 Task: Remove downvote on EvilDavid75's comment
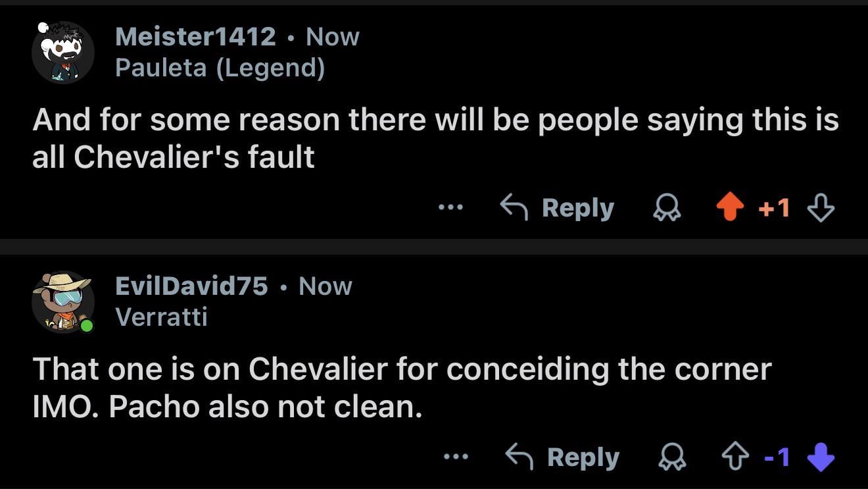820,457
